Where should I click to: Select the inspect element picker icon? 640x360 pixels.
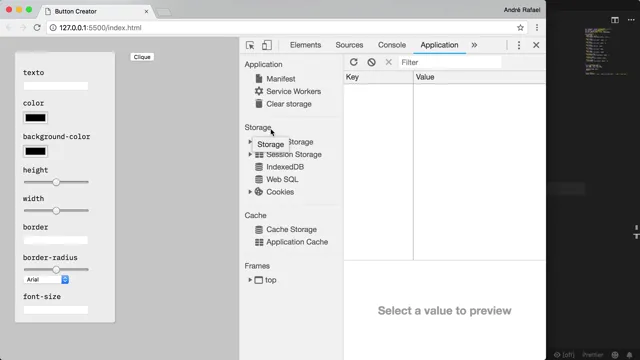tap(250, 45)
